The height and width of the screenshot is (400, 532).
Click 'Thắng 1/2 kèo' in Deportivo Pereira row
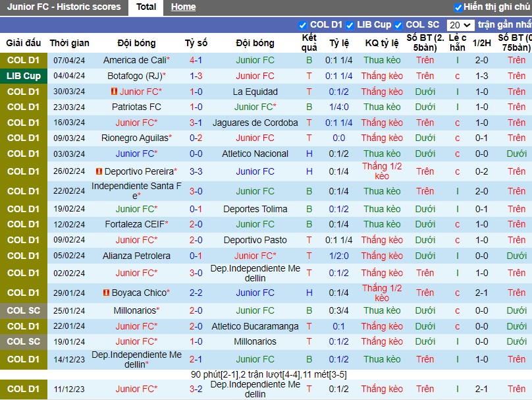(x=382, y=171)
